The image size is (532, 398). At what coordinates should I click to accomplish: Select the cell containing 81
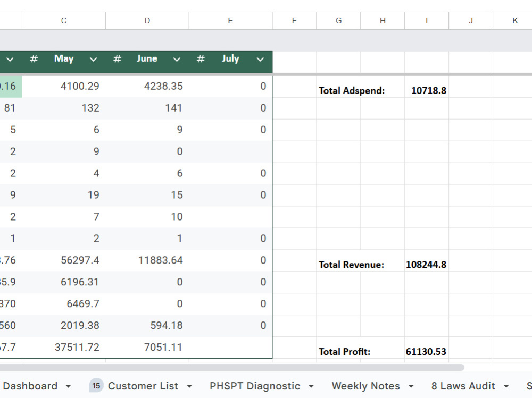pyautogui.click(x=11, y=108)
